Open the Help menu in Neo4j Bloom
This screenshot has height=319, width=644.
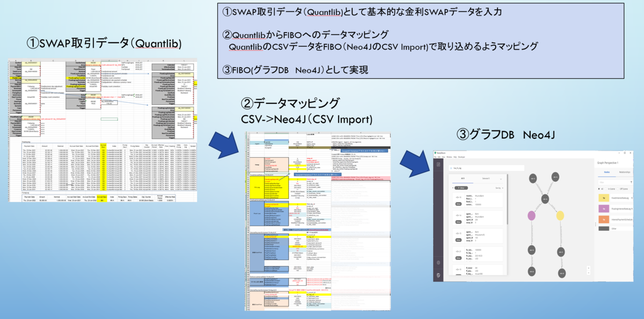(x=455, y=157)
